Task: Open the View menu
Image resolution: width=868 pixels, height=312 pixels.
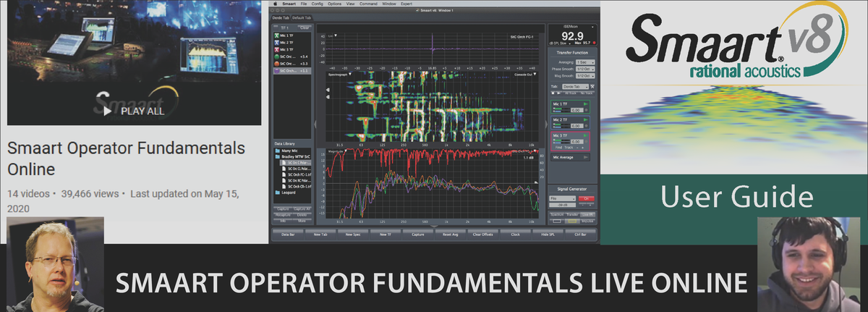Action: pos(351,4)
